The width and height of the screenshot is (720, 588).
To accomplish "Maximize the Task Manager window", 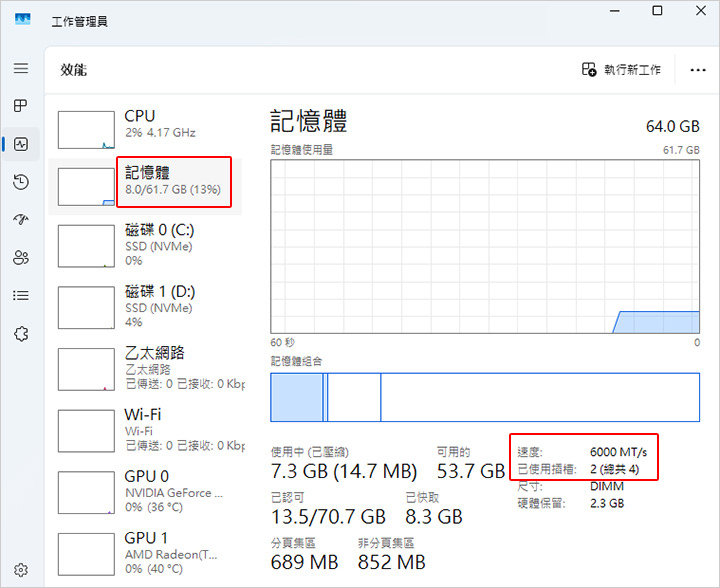I will click(658, 11).
